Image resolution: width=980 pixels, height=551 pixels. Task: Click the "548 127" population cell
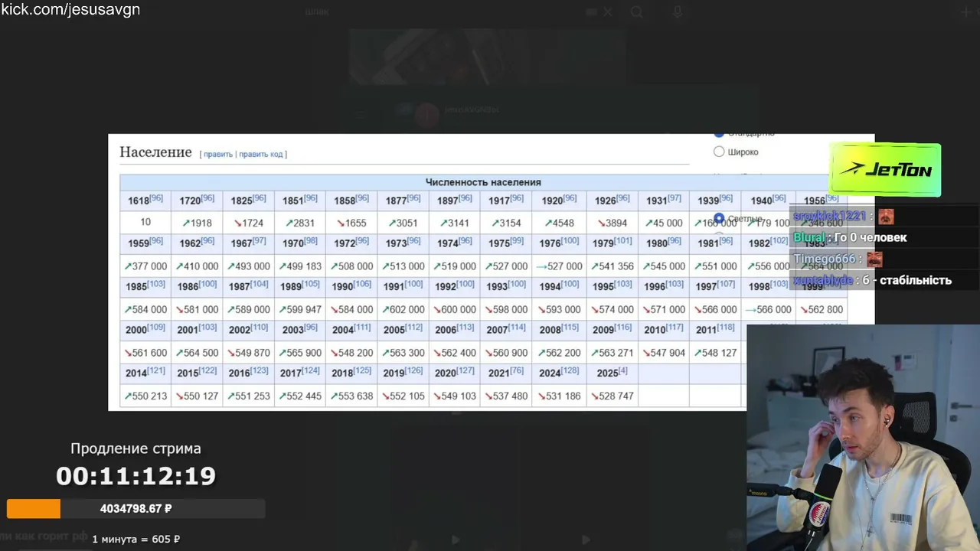pyautogui.click(x=715, y=353)
